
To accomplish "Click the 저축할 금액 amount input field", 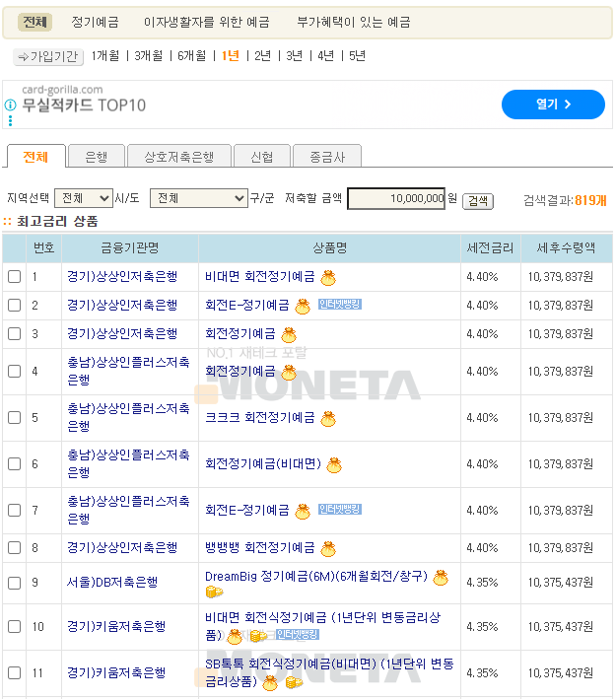I will coord(396,198).
